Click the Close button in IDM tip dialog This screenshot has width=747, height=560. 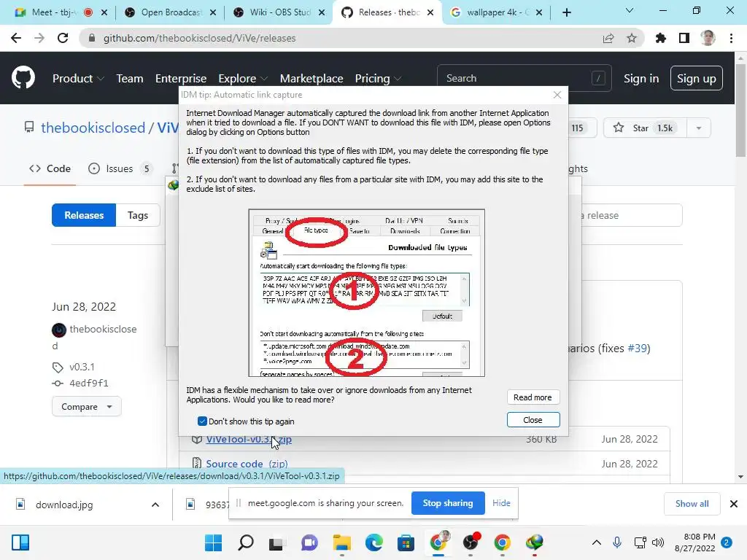pyautogui.click(x=533, y=420)
